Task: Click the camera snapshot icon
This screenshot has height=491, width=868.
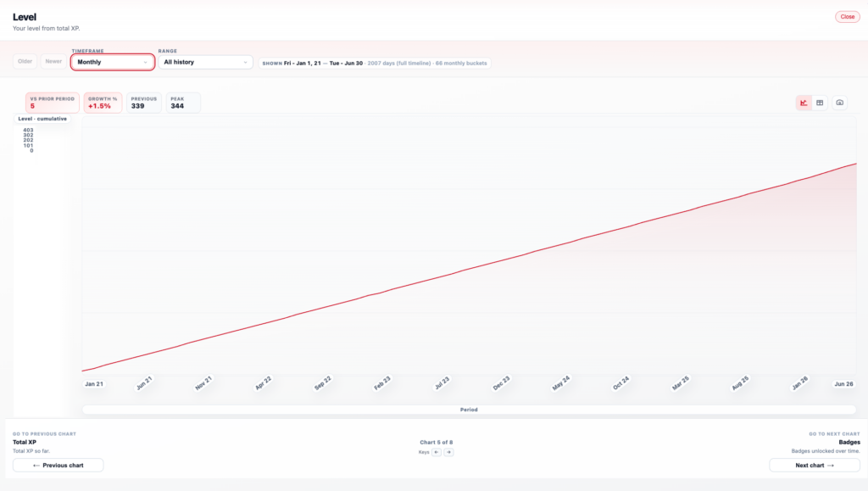Action: tap(839, 103)
